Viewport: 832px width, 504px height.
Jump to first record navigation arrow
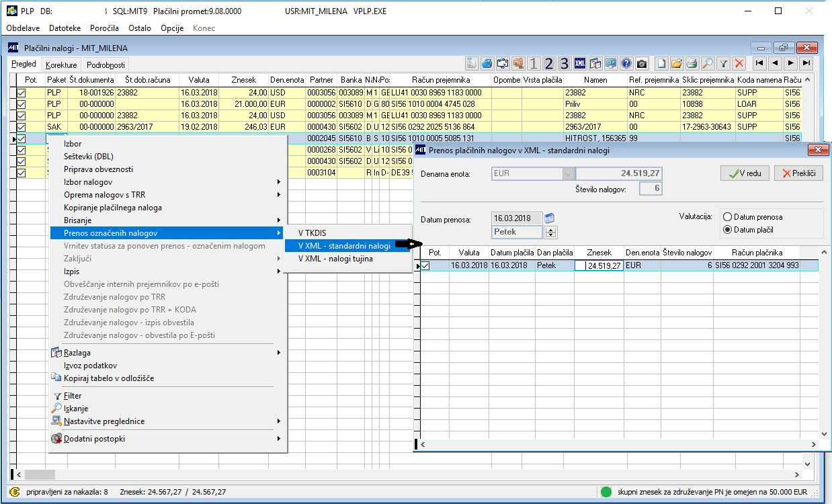coord(759,63)
